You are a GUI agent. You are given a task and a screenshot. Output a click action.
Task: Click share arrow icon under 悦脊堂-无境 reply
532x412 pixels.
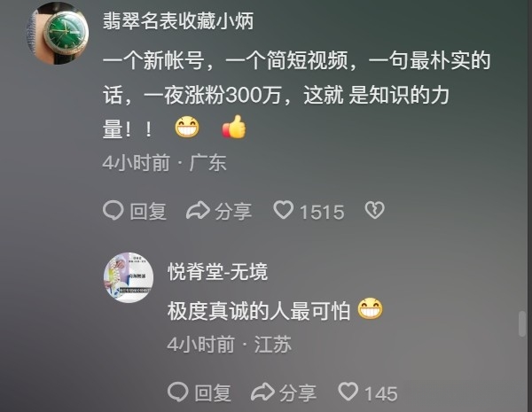click(x=263, y=392)
